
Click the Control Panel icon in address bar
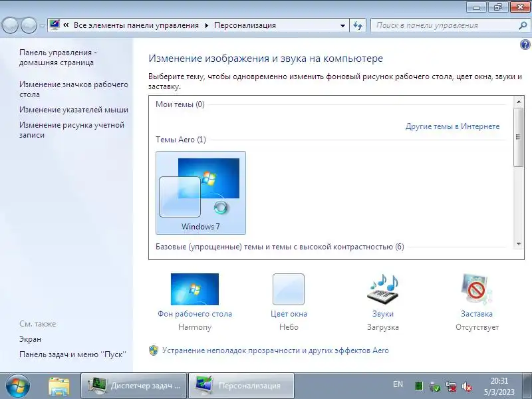click(55, 25)
